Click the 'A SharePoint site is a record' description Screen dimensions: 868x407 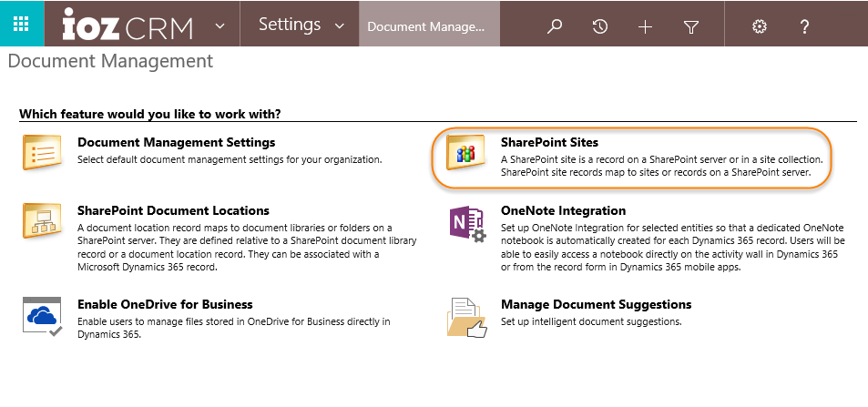[x=662, y=166]
